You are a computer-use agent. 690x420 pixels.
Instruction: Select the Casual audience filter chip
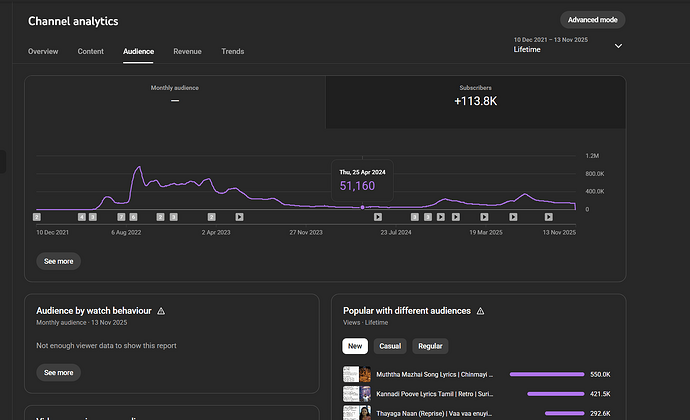(x=389, y=346)
